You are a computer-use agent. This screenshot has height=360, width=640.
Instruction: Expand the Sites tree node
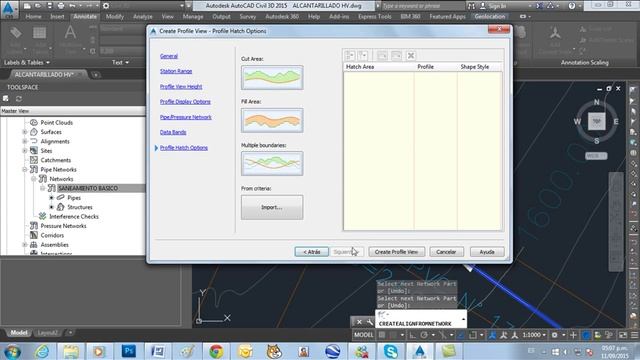tap(25, 151)
